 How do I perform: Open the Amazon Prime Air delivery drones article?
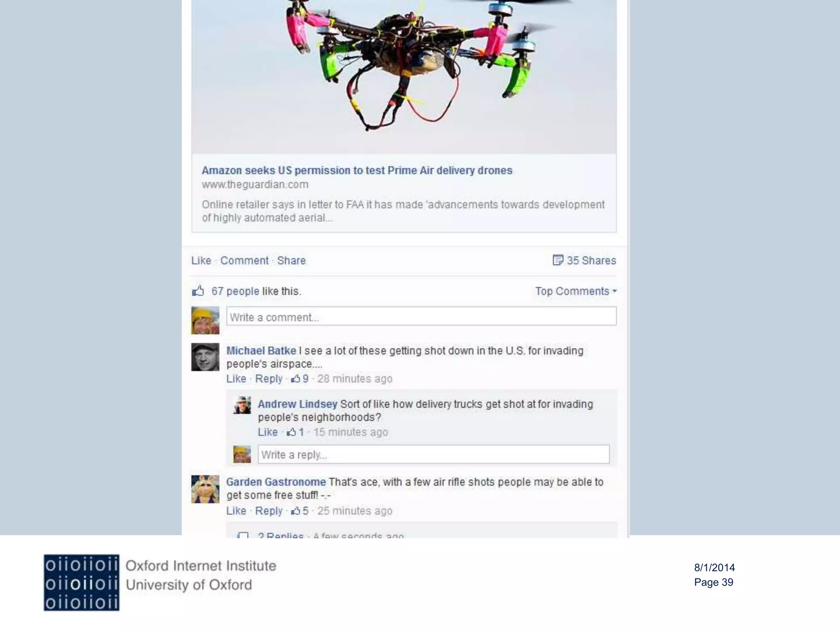[x=357, y=170]
